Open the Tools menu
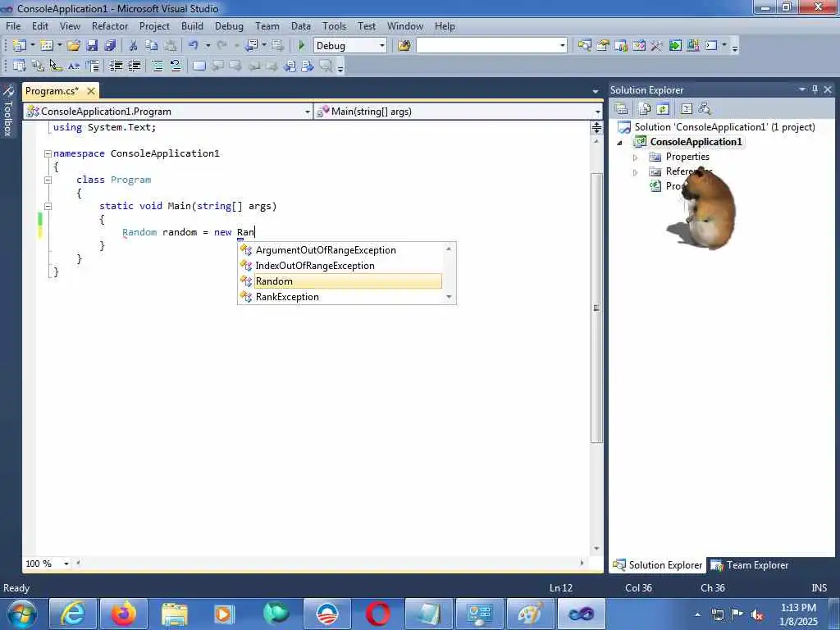Image resolution: width=840 pixels, height=630 pixels. (335, 25)
